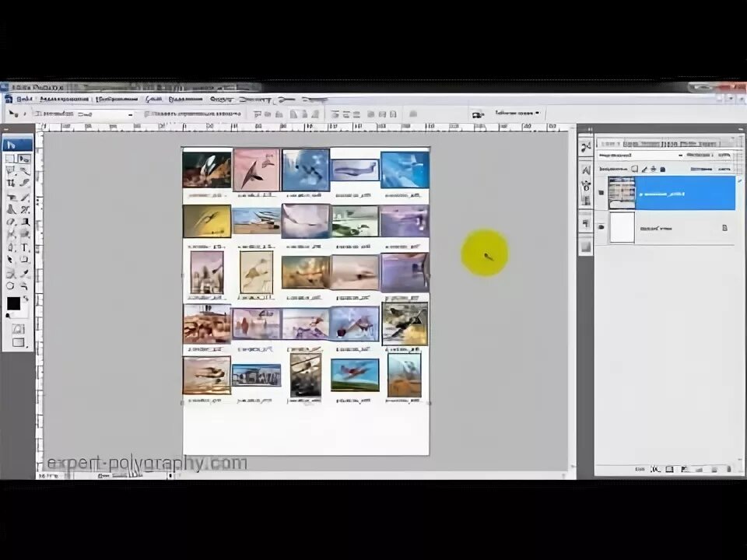Select the Slice tool
Viewport: 747px width, 560px height.
click(24, 183)
